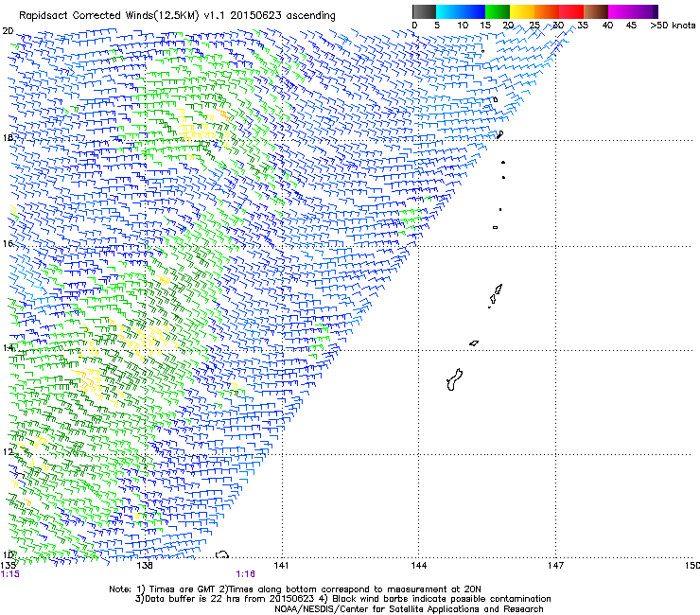Screen dimensions: 700x615
Task: Click the rectangular island outline near 16.3N
Action: (x=495, y=227)
